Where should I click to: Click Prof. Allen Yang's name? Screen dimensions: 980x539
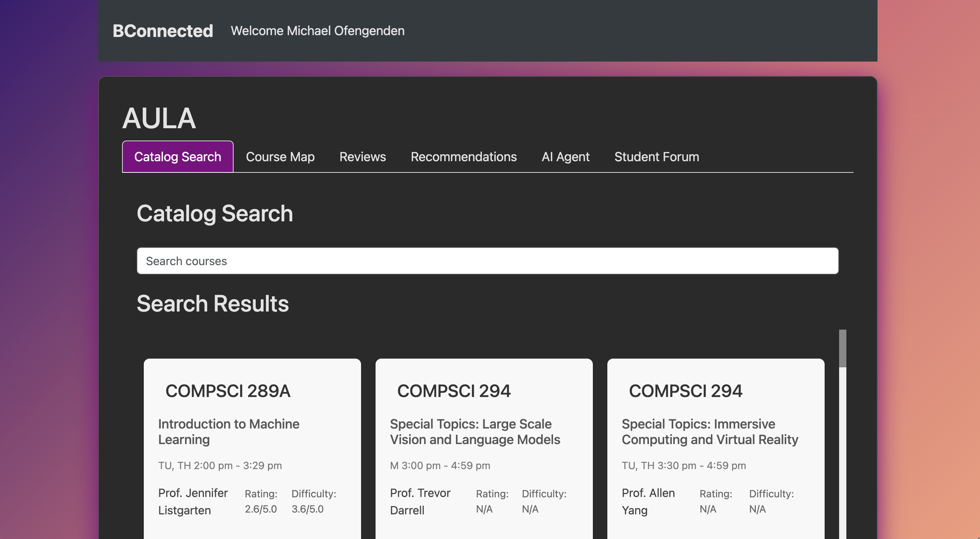click(x=648, y=501)
